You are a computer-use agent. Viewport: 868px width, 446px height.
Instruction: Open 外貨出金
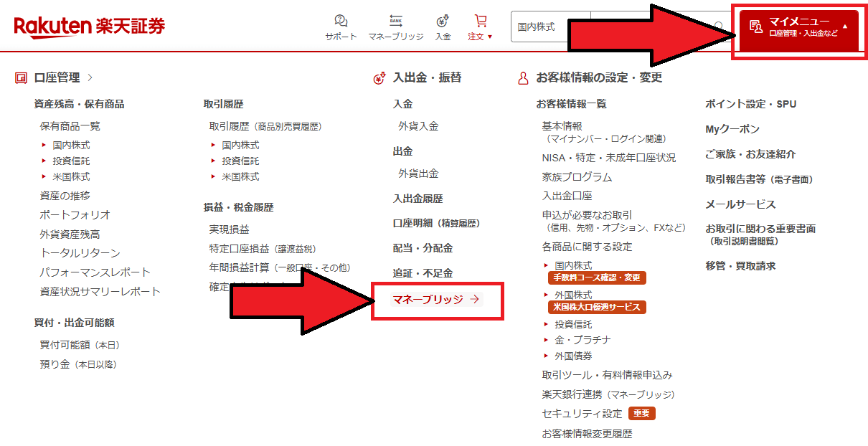click(x=418, y=173)
